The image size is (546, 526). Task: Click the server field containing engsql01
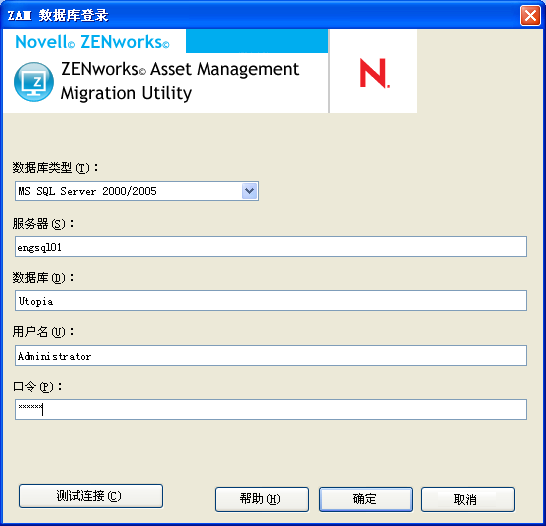point(271,246)
